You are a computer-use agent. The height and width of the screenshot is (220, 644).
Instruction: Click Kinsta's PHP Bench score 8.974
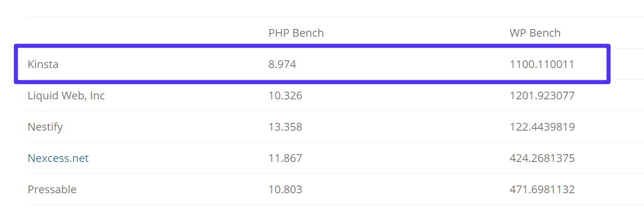[282, 64]
